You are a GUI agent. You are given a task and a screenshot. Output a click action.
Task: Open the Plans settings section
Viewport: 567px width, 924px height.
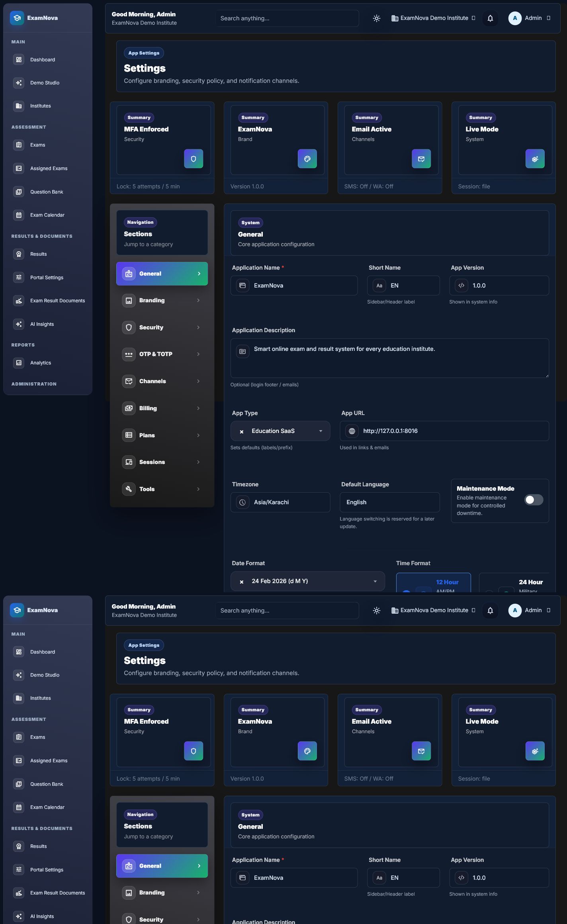pos(162,435)
